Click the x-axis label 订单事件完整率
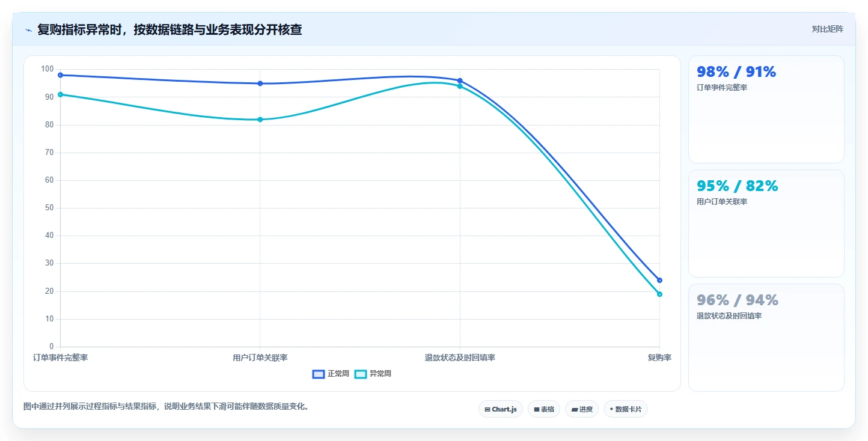 click(60, 357)
